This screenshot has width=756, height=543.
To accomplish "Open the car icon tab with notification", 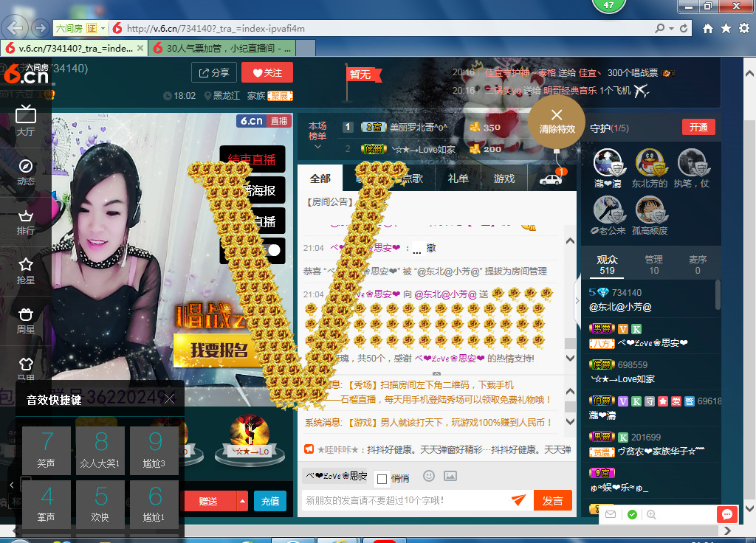I will point(551,179).
